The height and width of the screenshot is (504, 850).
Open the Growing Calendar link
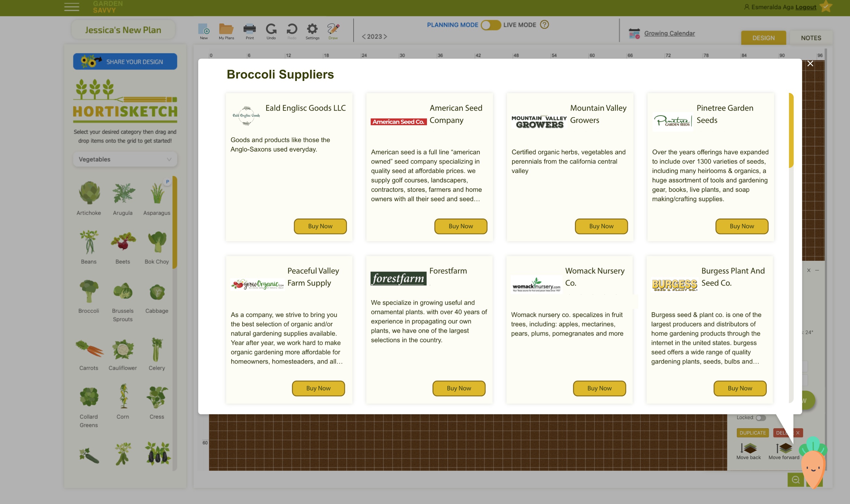(669, 33)
